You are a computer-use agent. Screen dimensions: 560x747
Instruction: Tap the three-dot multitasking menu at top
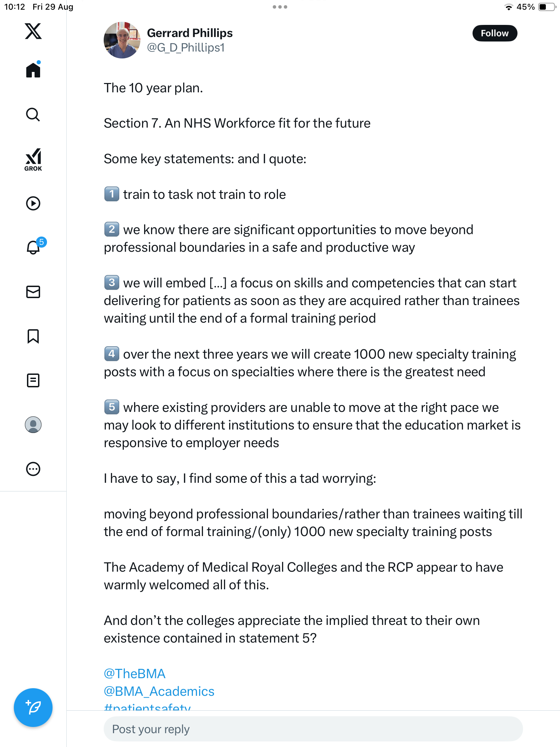(280, 7)
